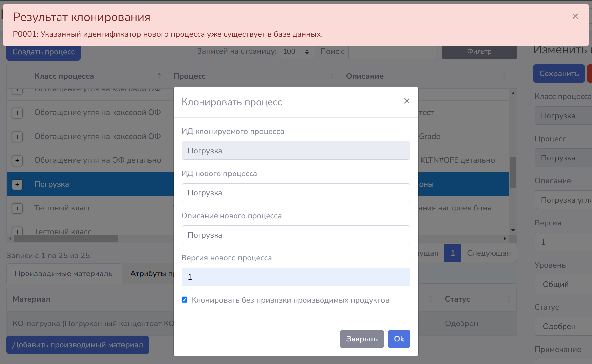Switch to the Производимые материалы tab

tap(64, 273)
